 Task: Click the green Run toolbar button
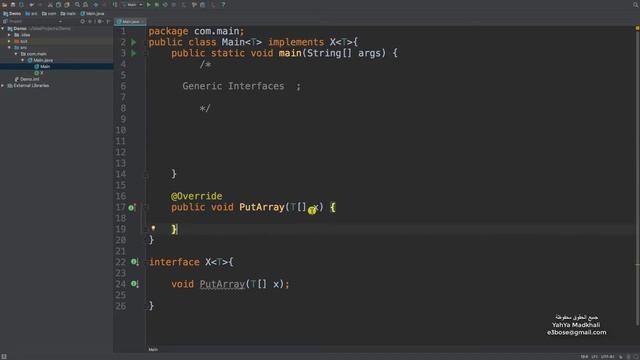pos(149,5)
